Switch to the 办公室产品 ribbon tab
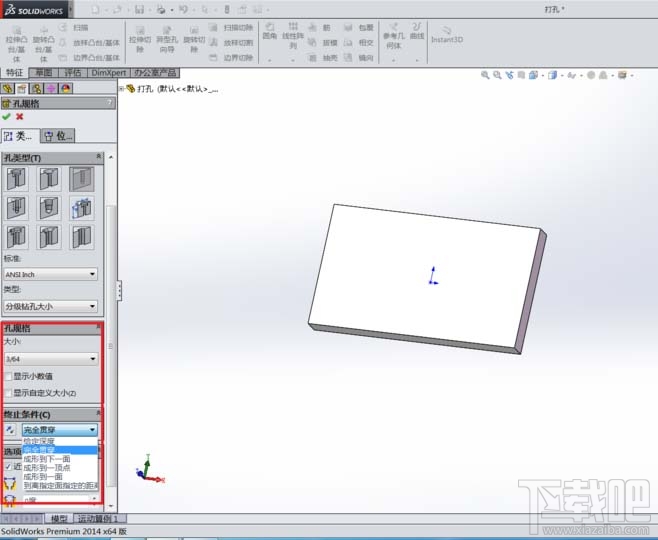Screen dimensions: 658x540 pyautogui.click(x=155, y=73)
